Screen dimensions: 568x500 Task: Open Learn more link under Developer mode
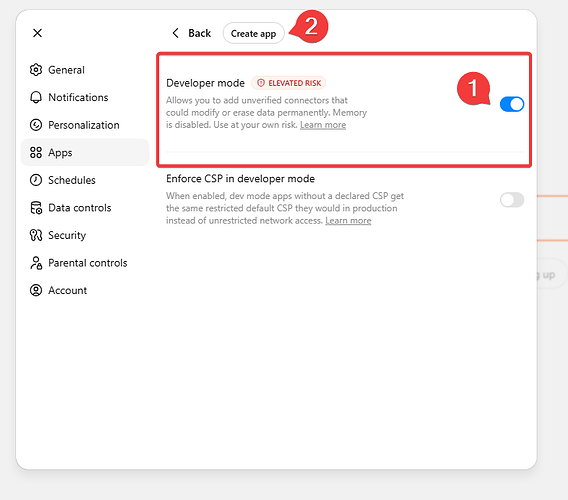tap(323, 125)
